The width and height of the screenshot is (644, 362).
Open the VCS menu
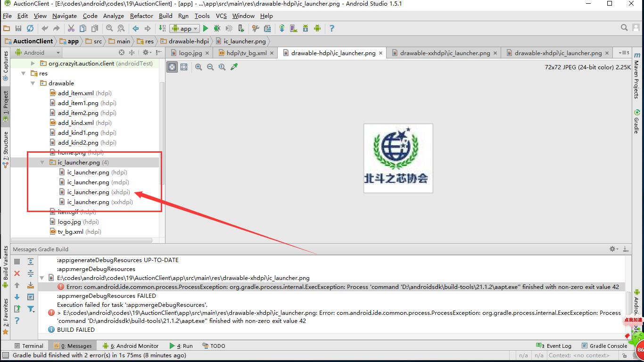221,16
